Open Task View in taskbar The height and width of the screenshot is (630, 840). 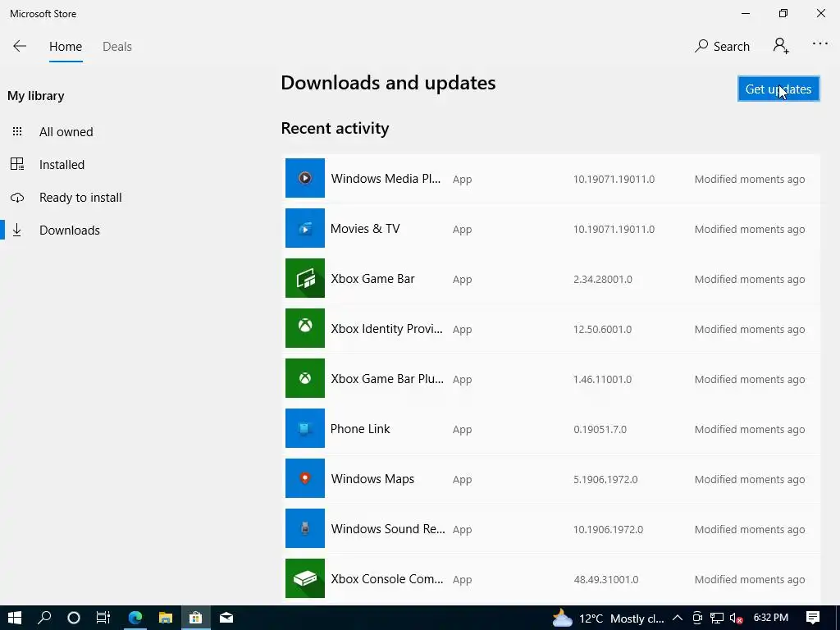click(x=103, y=618)
